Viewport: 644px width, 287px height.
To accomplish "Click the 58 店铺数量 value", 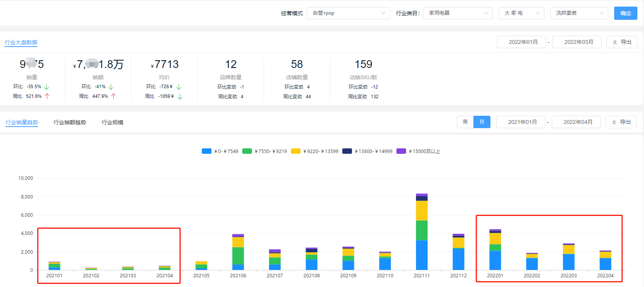I will (x=297, y=64).
